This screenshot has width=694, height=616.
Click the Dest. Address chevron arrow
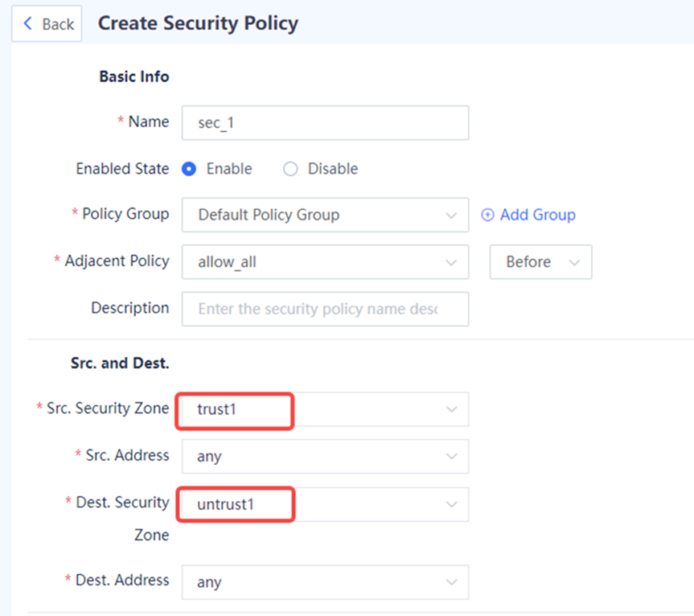451,582
